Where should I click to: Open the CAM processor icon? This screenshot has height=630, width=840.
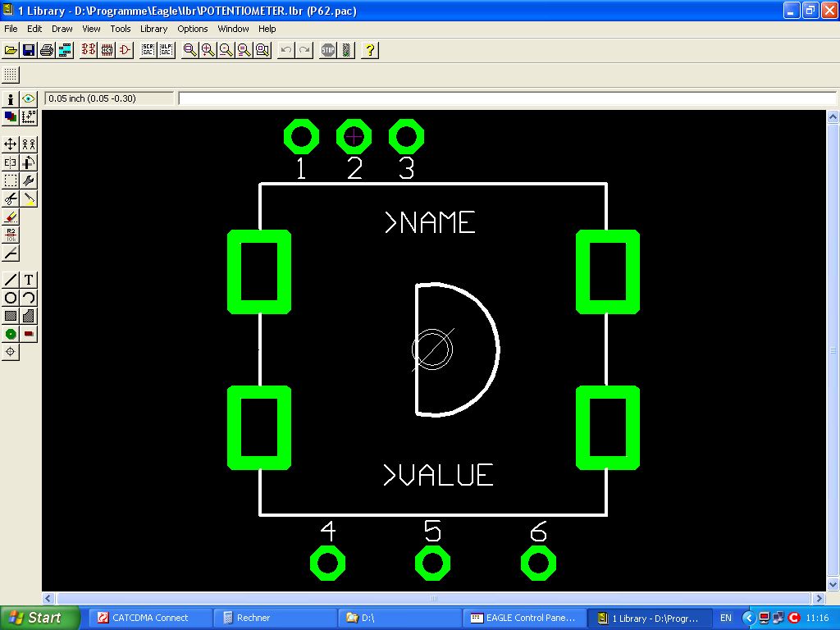coord(65,50)
